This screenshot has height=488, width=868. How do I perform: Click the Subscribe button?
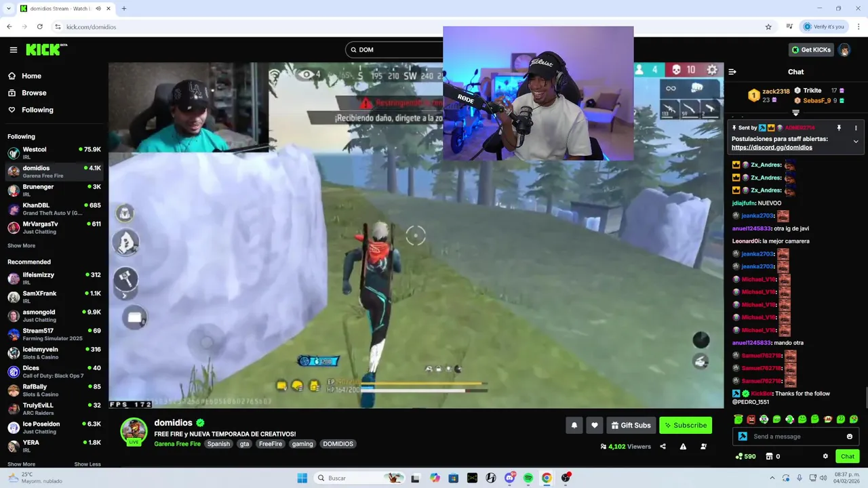click(x=686, y=425)
